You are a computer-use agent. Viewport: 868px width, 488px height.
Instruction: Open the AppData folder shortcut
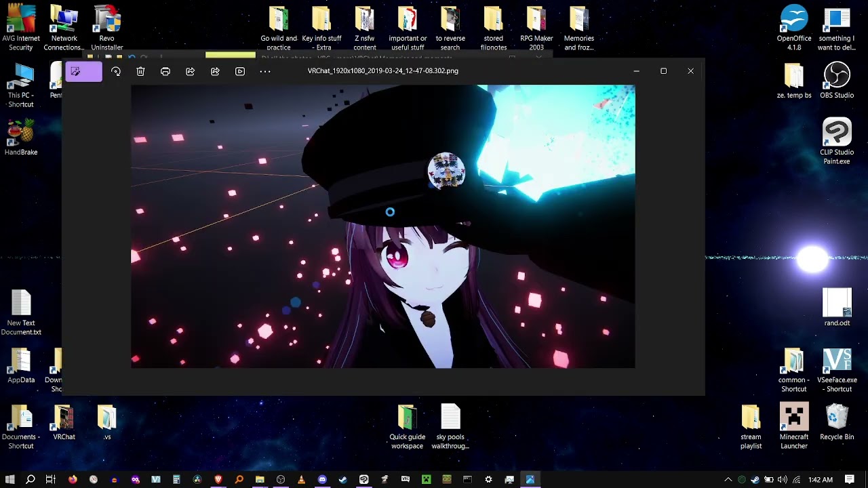tap(21, 366)
